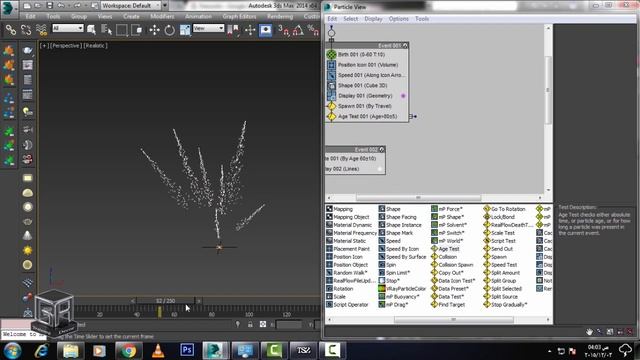This screenshot has height=360, width=640.
Task: Open the Options menu in Particle View
Action: [x=398, y=19]
